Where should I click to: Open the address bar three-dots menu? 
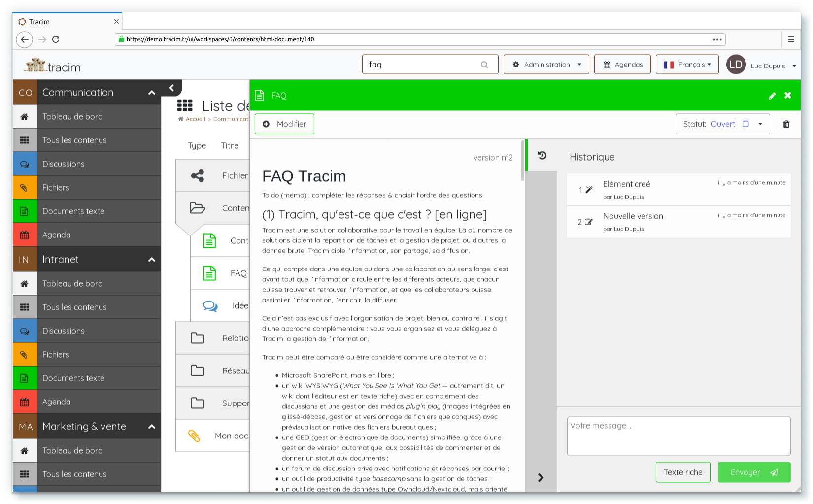click(x=717, y=39)
